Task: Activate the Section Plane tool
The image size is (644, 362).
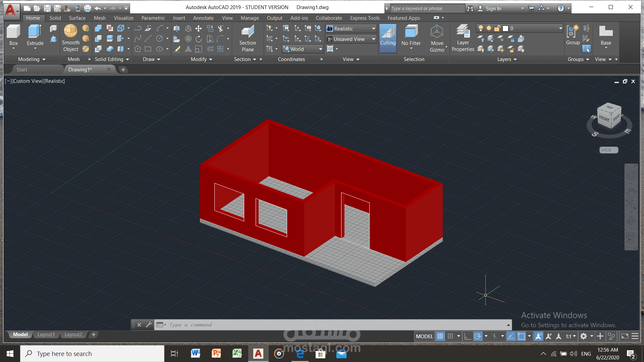Action: [x=248, y=32]
